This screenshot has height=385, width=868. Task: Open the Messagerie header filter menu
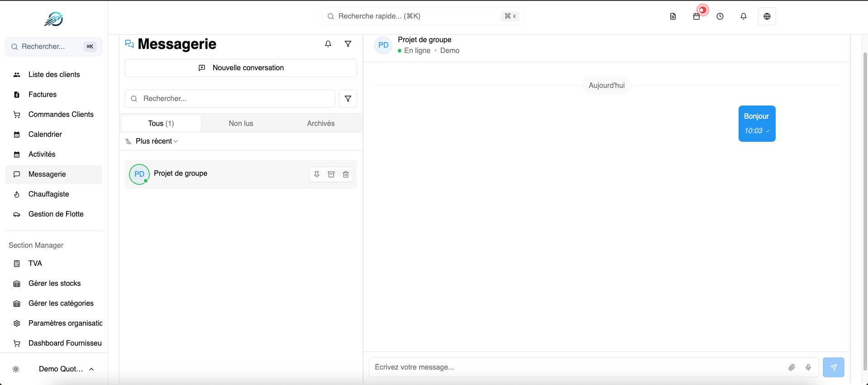[x=348, y=44]
